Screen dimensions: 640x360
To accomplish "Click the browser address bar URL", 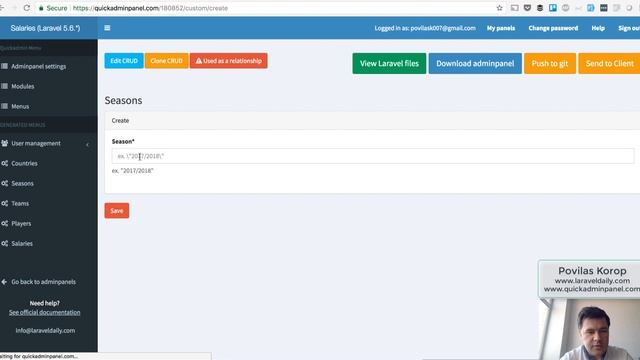I will point(150,8).
